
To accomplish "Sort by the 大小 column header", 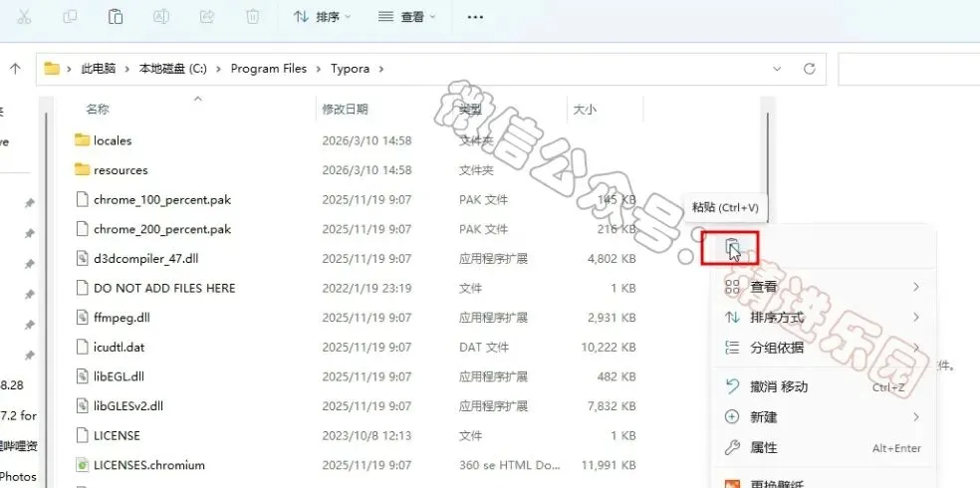I will tap(585, 110).
